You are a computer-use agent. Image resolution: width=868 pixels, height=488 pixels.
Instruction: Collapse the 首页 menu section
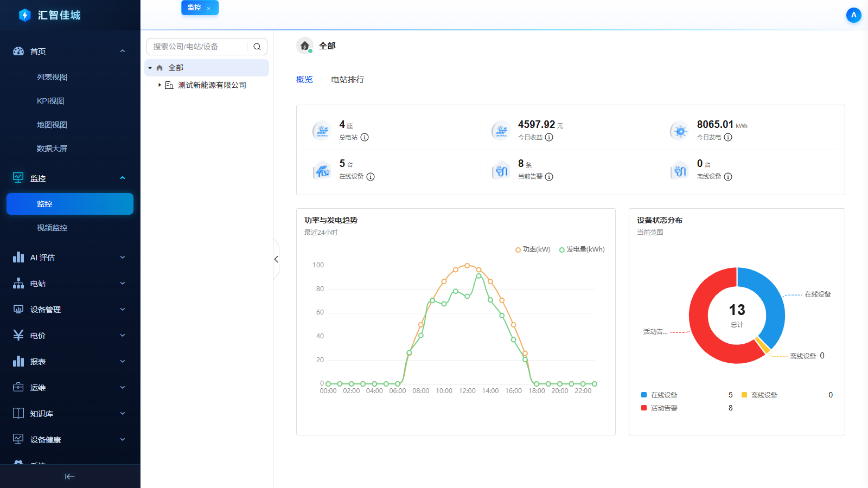coord(123,51)
